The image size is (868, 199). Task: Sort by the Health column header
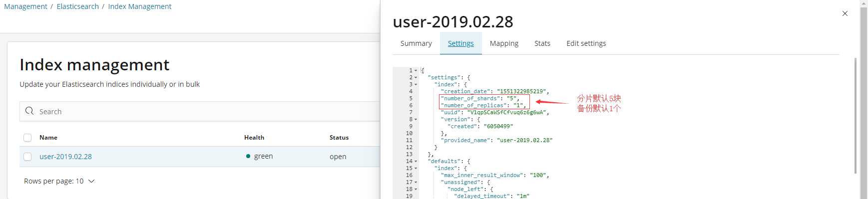(x=254, y=138)
